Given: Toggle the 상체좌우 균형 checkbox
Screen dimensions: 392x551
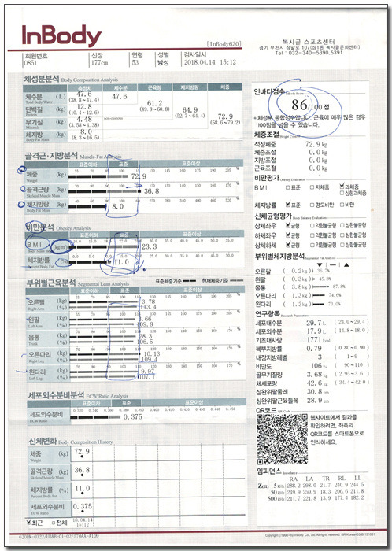Looking at the screenshot, I should [288, 225].
